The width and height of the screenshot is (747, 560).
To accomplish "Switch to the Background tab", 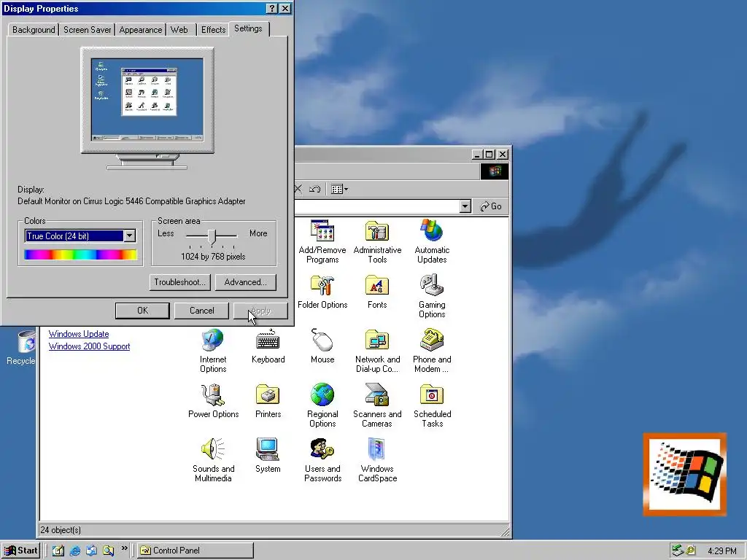I will 34,29.
